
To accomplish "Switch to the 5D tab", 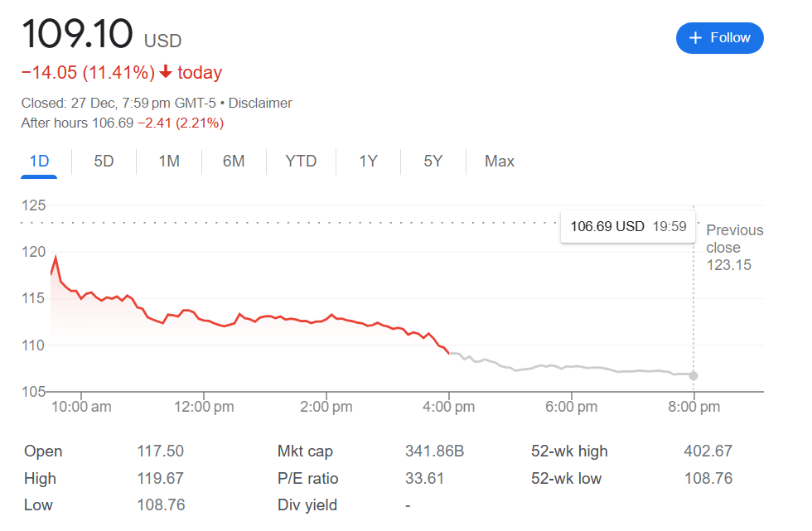I will [104, 162].
